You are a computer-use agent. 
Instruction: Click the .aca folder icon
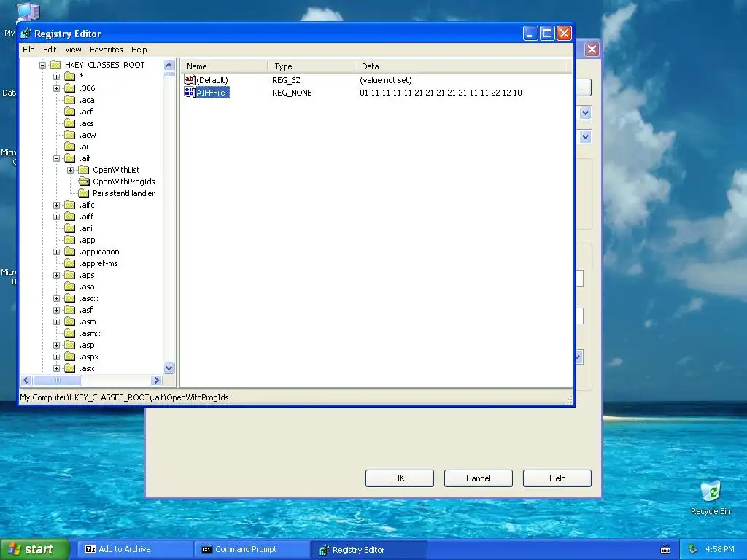tap(69, 99)
